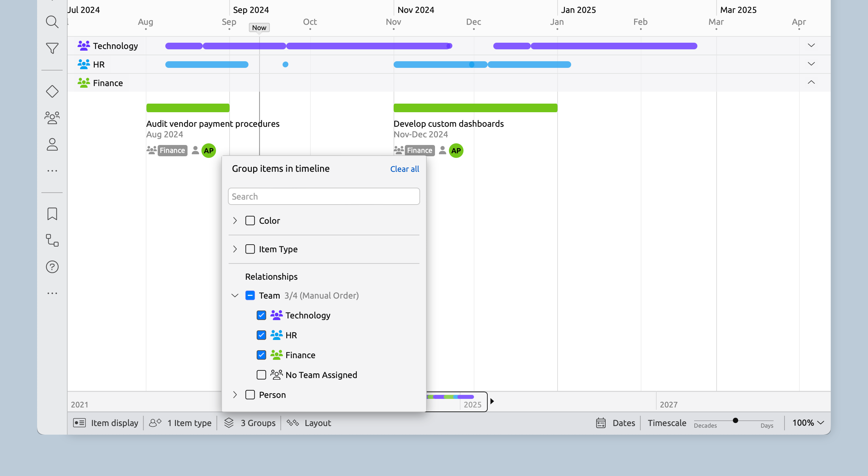Open the Layout menu
The image size is (868, 476).
pyautogui.click(x=309, y=423)
